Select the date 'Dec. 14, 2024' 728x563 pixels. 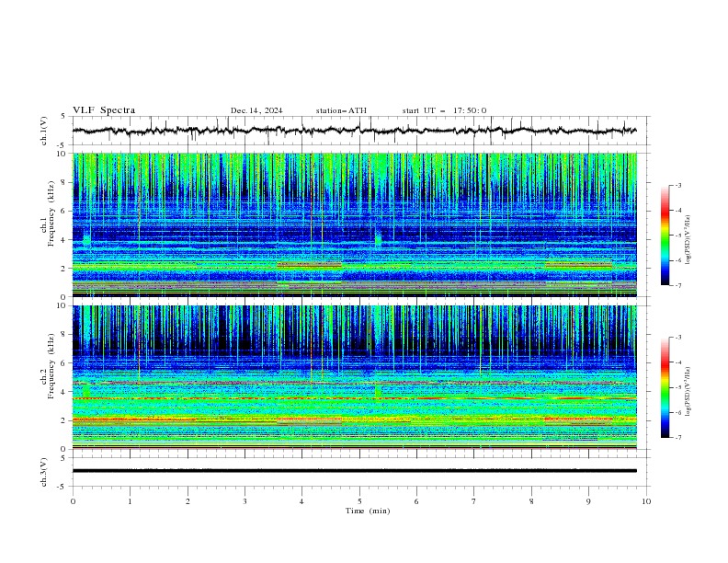click(256, 110)
